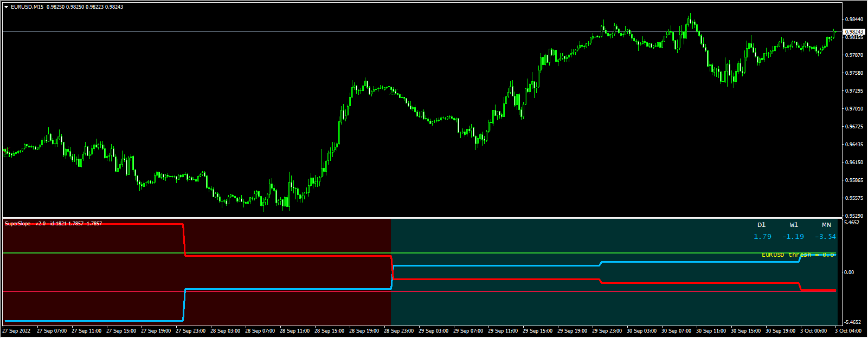Click the 3 Oct 04:00 time label
This screenshot has width=868, height=338.
848,331
